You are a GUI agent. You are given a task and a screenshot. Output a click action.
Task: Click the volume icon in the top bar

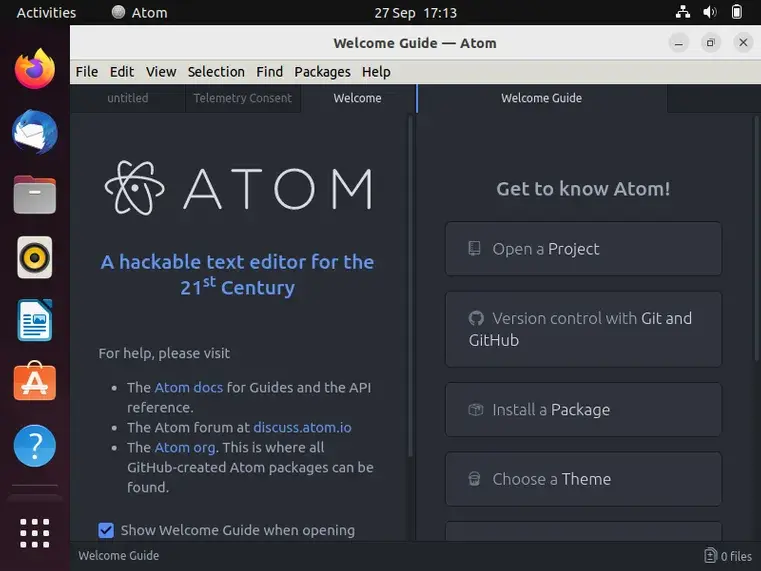pos(710,12)
